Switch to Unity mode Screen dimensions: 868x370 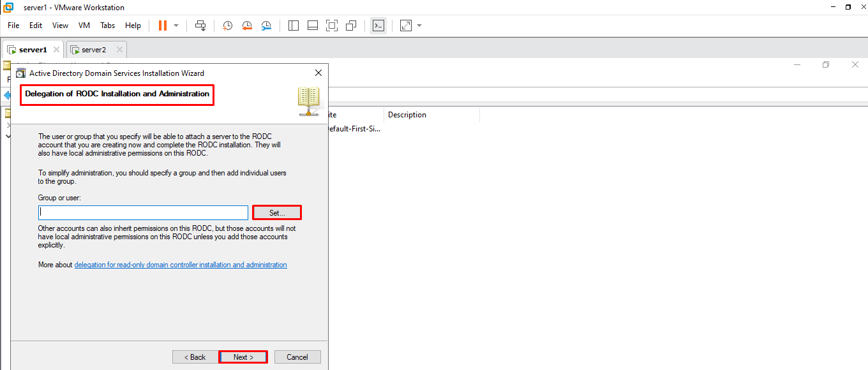(x=351, y=26)
